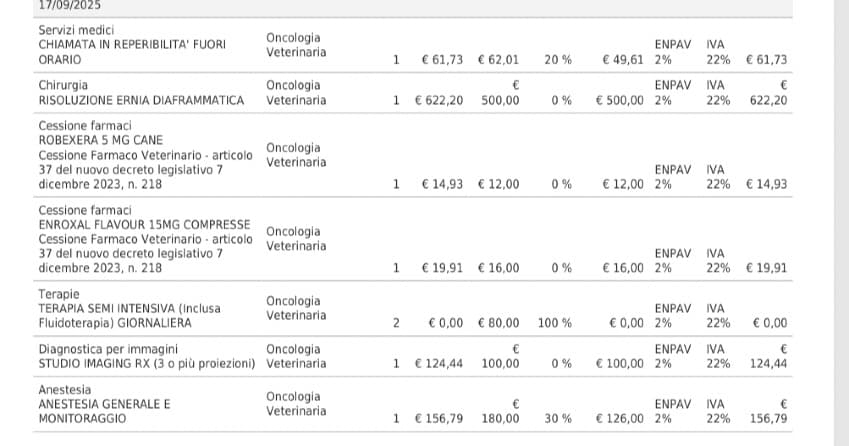Click the 20 % discount on Servizi medici

(x=558, y=60)
